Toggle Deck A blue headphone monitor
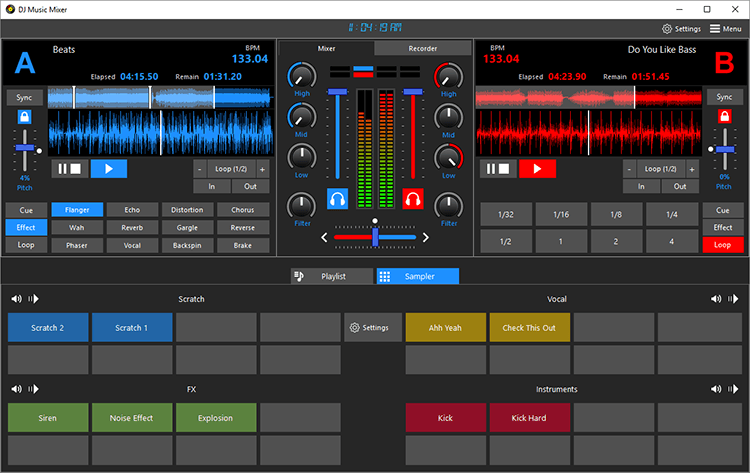Screen dimensions: 750x473 [338, 198]
